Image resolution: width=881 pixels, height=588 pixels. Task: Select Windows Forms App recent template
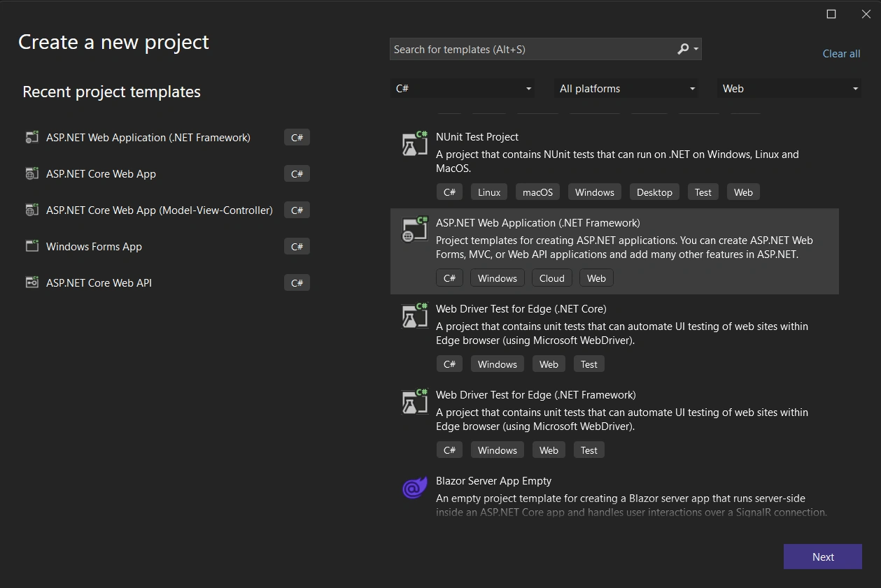point(94,247)
